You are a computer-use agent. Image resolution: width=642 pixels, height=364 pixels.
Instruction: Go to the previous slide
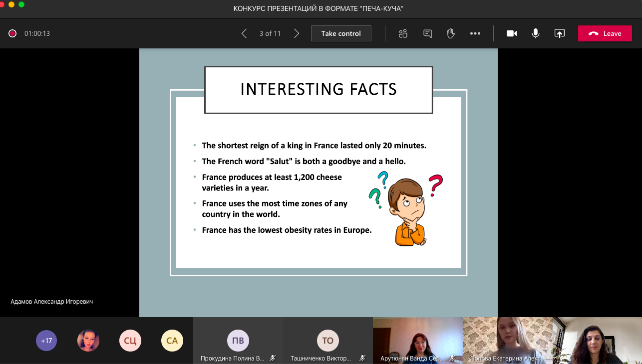pyautogui.click(x=244, y=33)
